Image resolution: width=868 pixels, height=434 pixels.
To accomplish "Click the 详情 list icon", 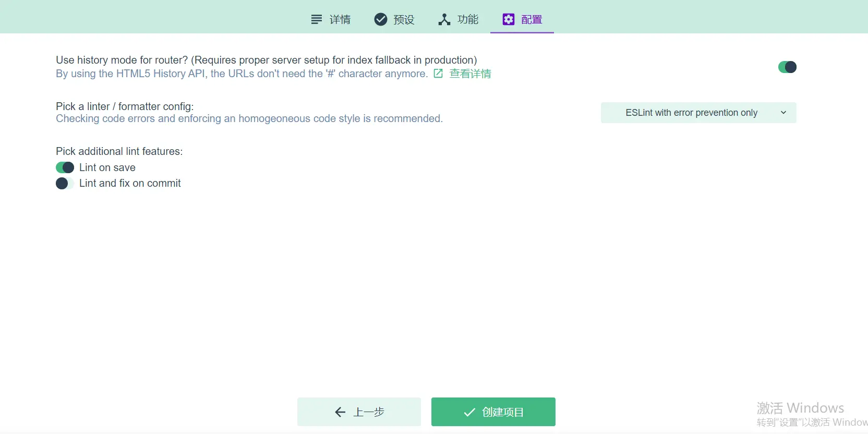I will point(316,19).
